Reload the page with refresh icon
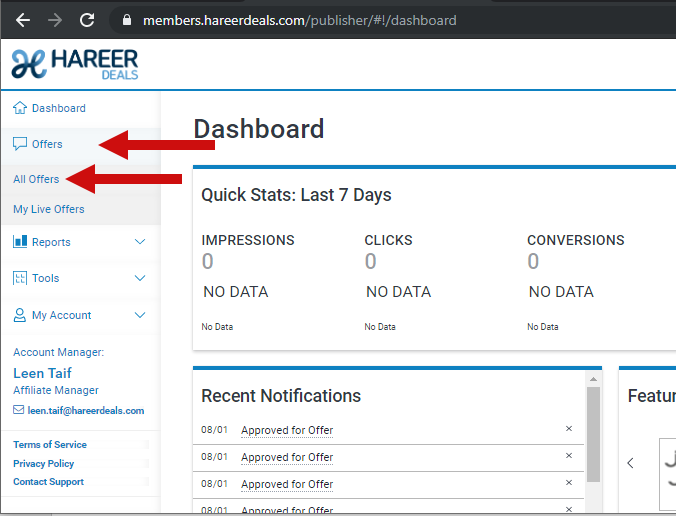 87,20
